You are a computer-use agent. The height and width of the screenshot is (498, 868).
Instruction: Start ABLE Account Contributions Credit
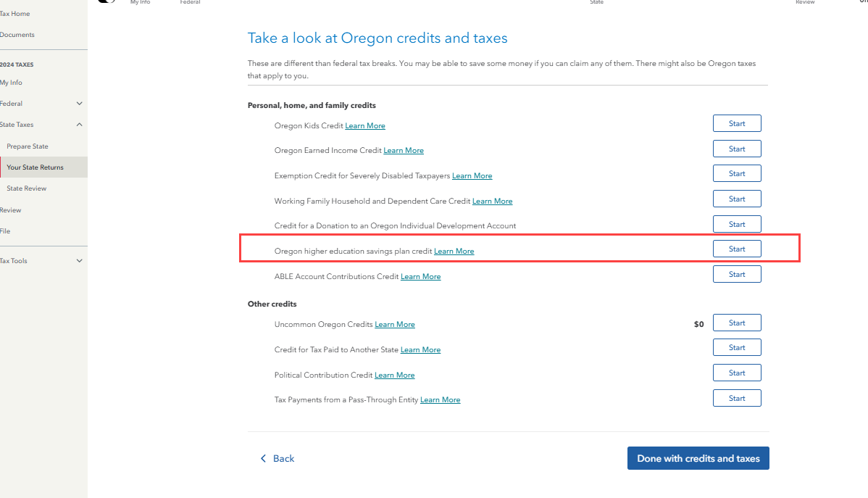tap(737, 274)
